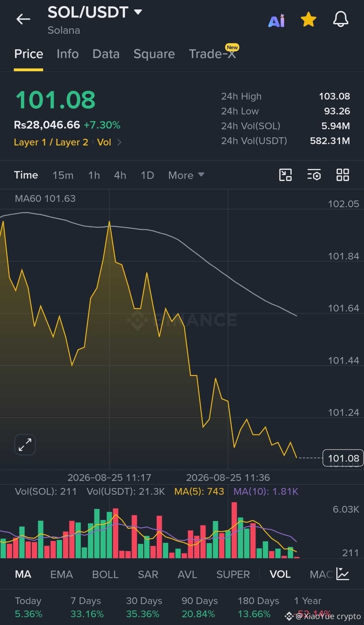This screenshot has width=364, height=625.
Task: Open chart indicator settings icon
Action: [x=314, y=175]
